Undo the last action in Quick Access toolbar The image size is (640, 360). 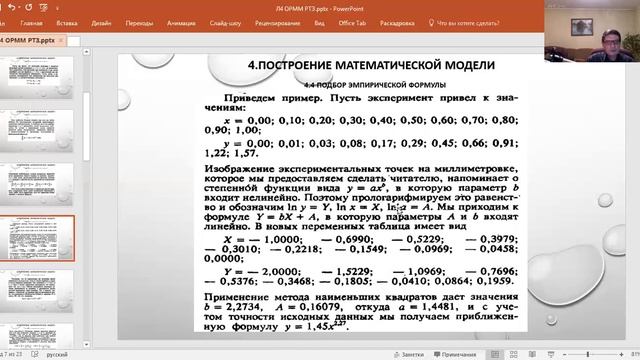coord(11,7)
